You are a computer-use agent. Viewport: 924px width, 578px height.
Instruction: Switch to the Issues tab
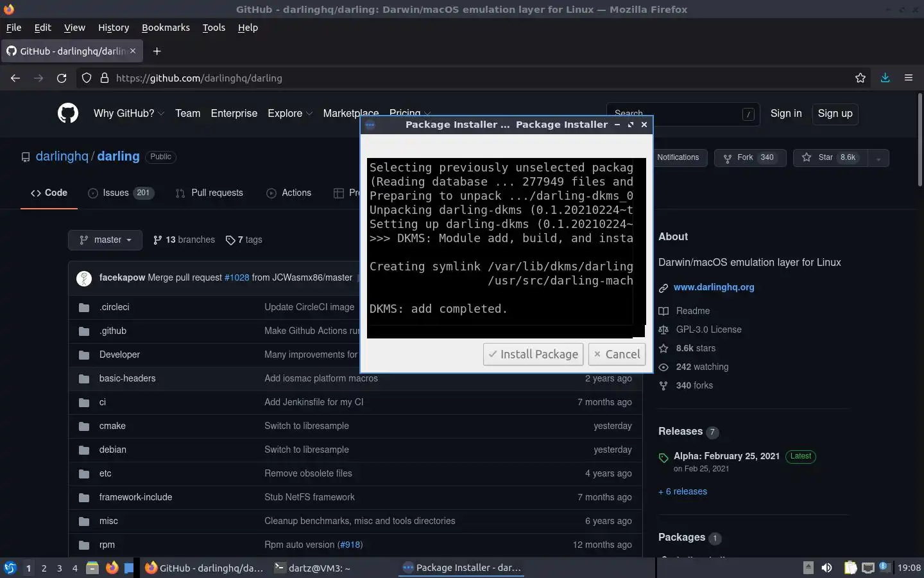coord(121,193)
